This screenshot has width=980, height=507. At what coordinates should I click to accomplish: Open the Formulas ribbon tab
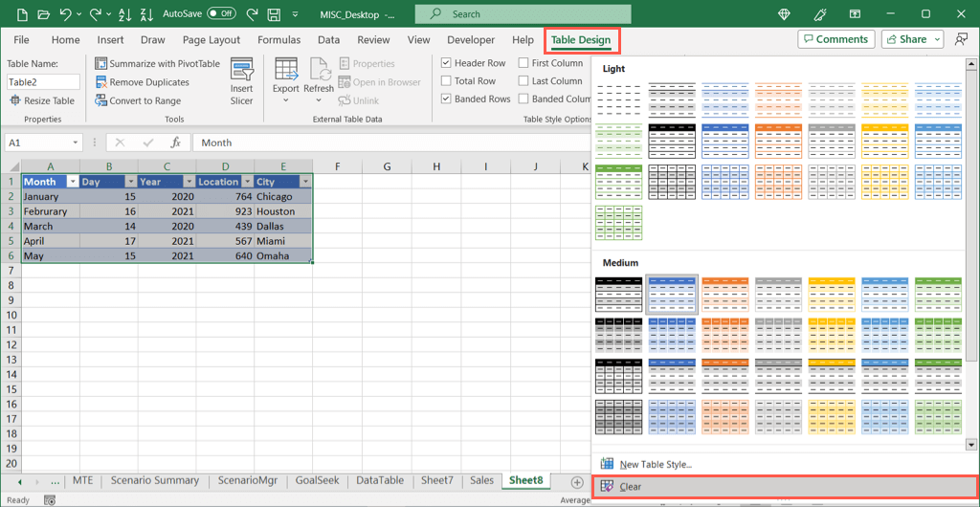278,40
